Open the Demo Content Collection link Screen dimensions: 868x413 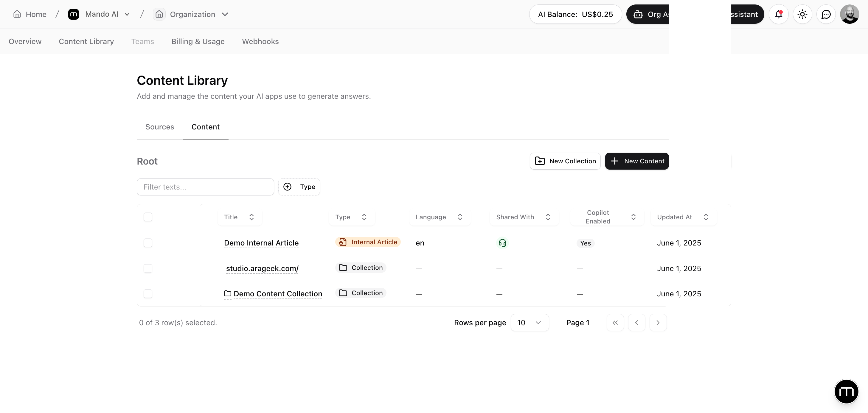tap(278, 293)
